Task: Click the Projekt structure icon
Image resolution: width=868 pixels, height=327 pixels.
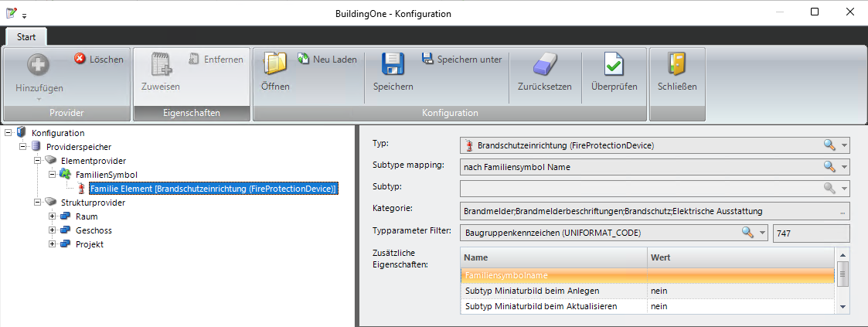Action: coord(66,244)
